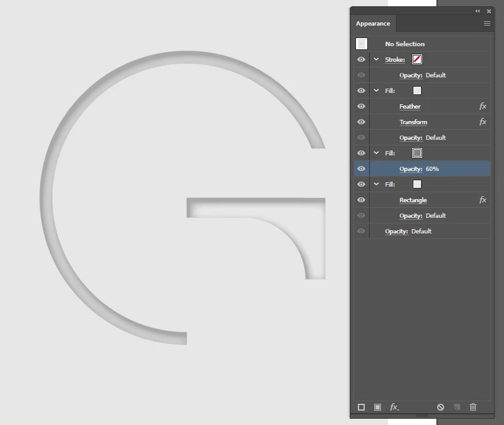Screen dimensions: 504x425
Task: Click the Duplicate Selected Item icon
Action: 457,408
